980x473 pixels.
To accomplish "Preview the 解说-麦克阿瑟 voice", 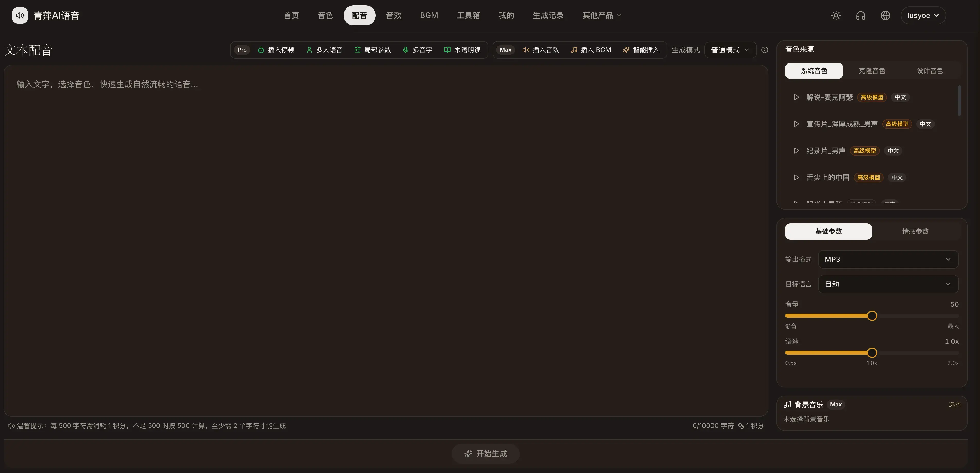I will (x=796, y=97).
